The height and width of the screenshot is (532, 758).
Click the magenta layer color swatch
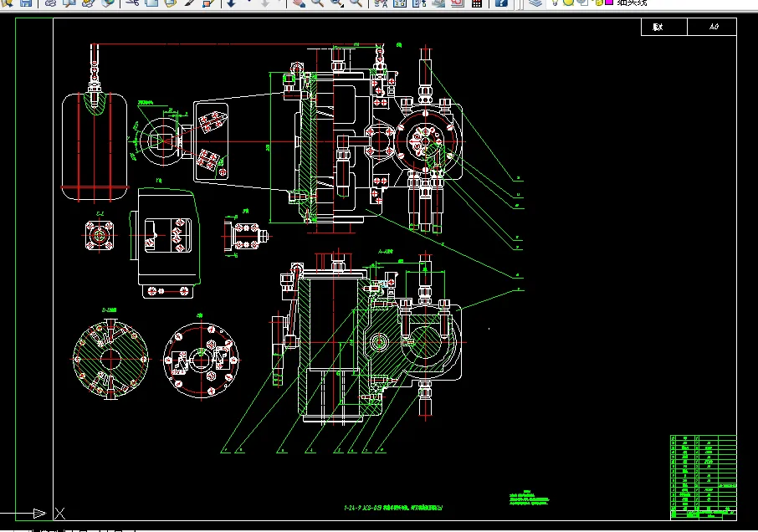609,3
